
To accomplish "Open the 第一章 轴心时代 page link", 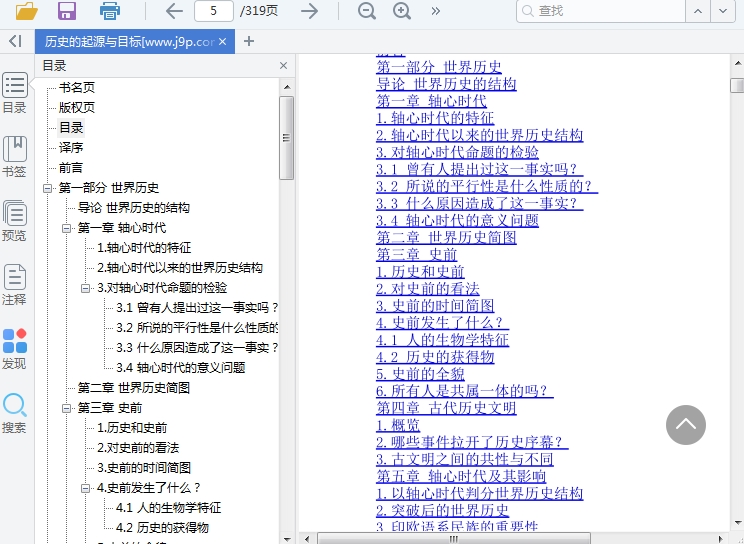I will (x=431, y=101).
